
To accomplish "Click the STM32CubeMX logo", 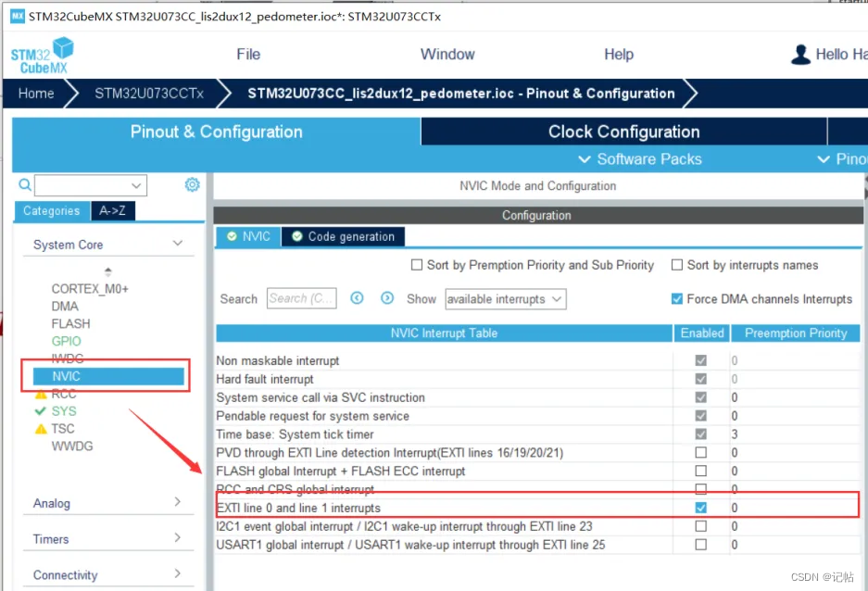I will click(x=42, y=56).
